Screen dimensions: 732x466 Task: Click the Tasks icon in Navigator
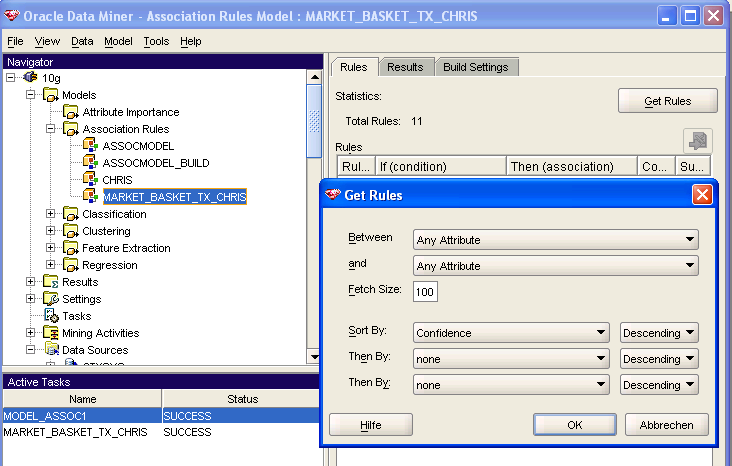[x=51, y=316]
